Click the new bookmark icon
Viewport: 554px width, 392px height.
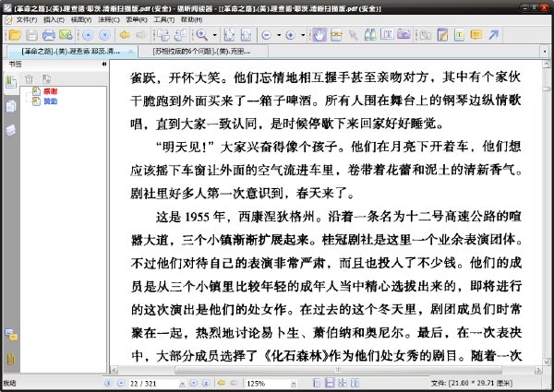point(46,79)
